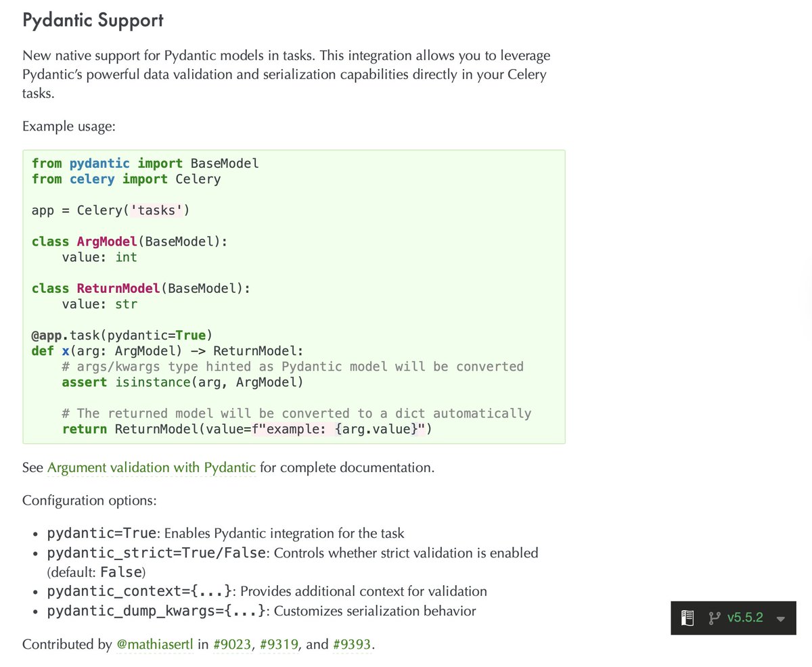Click 'Configuration options:' text
This screenshot has height=667, width=812.
tap(89, 501)
